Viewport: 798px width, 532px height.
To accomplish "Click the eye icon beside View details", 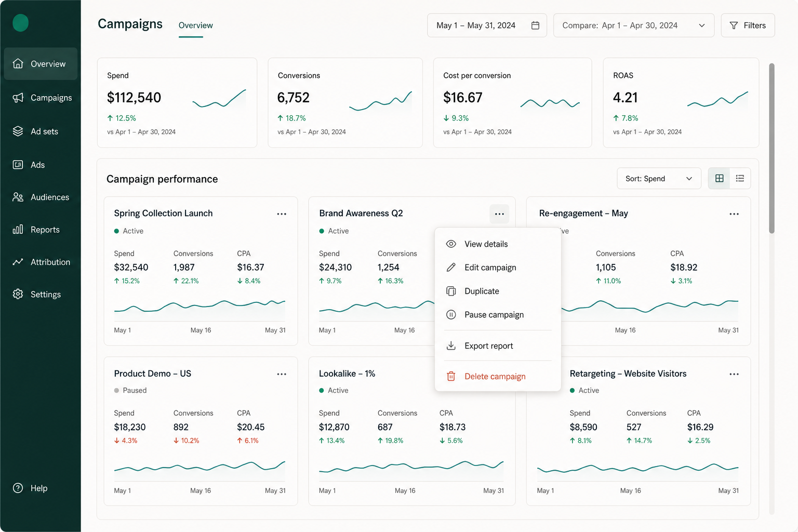I will (x=451, y=244).
